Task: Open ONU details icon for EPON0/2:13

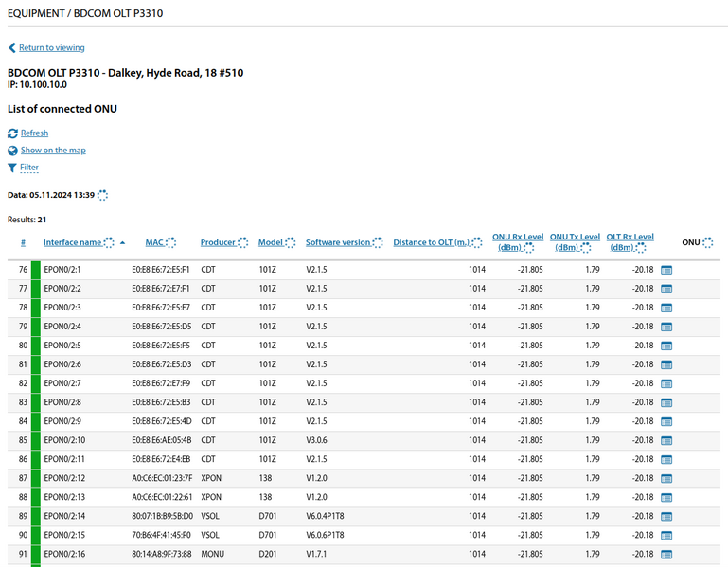Action: click(666, 497)
